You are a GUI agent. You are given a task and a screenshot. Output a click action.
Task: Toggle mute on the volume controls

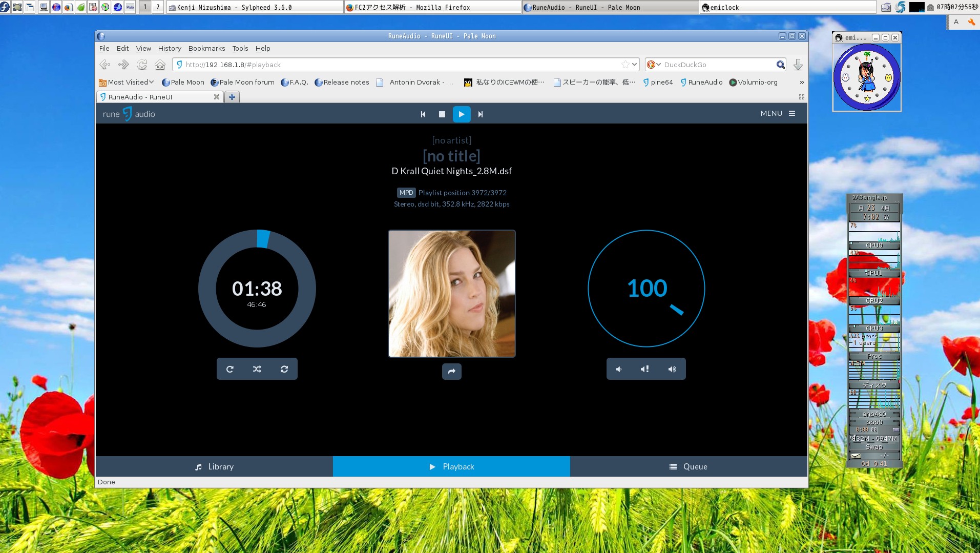[x=645, y=369]
